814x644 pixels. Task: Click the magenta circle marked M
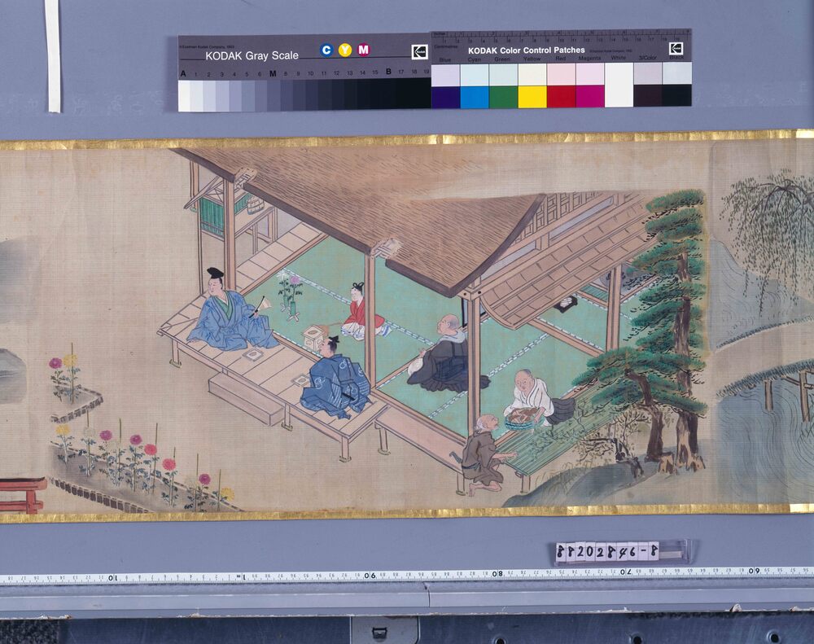point(363,50)
